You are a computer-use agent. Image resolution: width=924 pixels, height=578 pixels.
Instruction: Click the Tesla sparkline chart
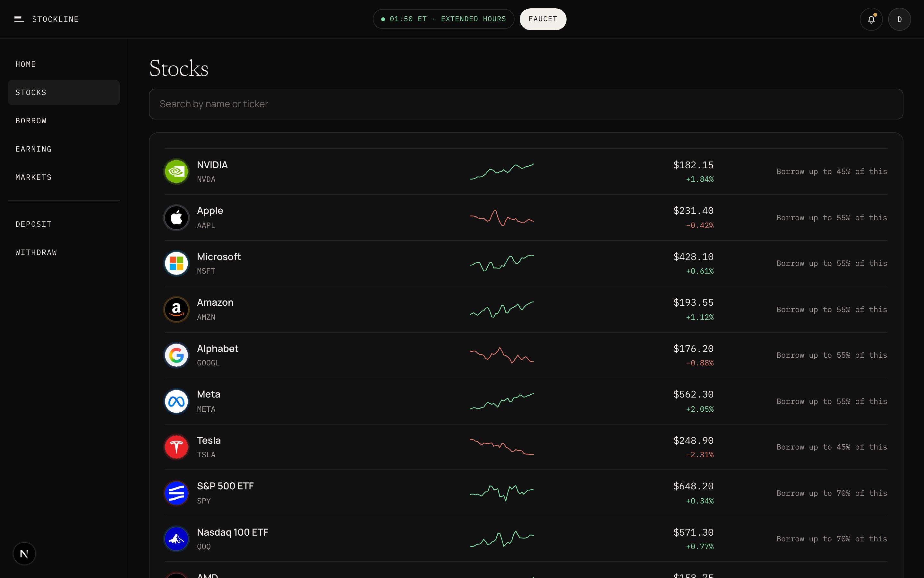pyautogui.click(x=502, y=447)
